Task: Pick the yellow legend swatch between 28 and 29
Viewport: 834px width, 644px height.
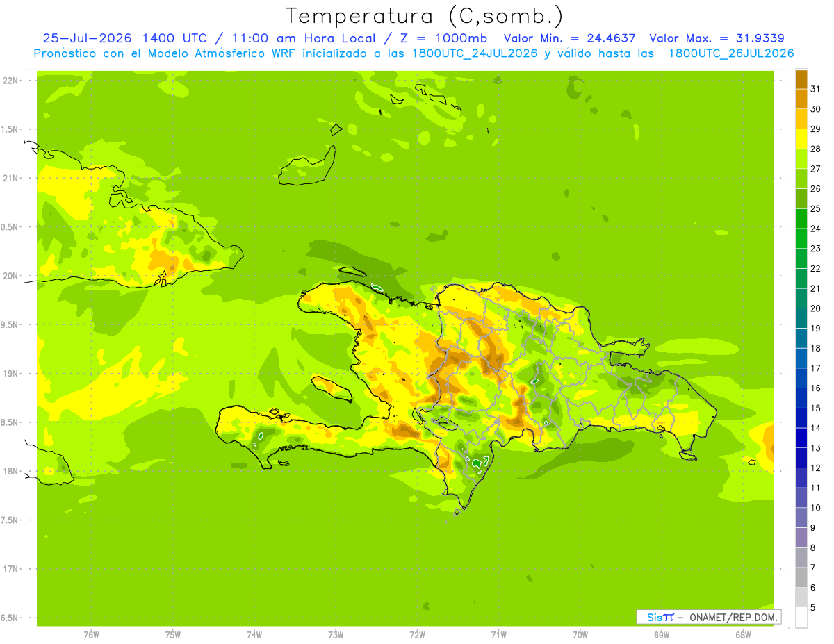Action: pyautogui.click(x=801, y=139)
